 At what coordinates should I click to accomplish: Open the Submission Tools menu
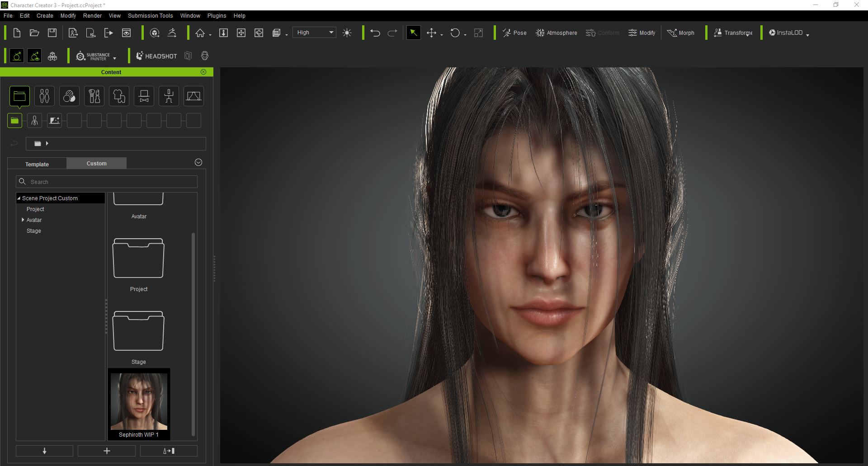(150, 16)
